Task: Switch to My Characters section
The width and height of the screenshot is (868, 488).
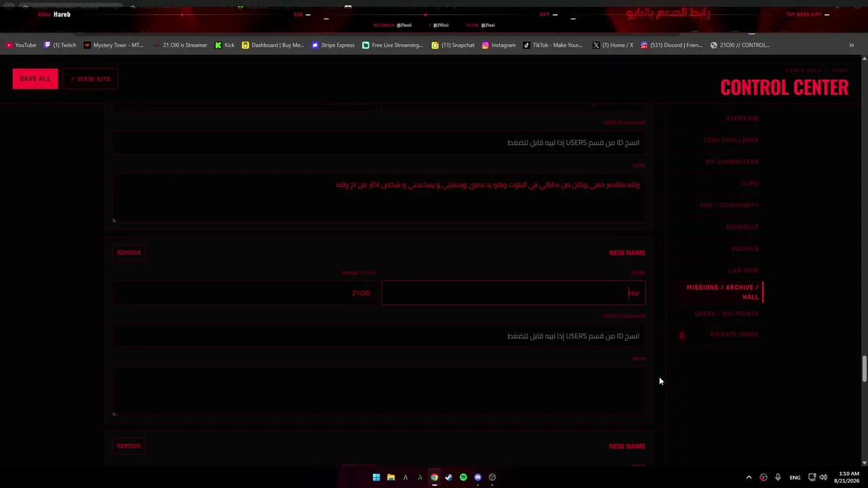Action: tap(732, 162)
